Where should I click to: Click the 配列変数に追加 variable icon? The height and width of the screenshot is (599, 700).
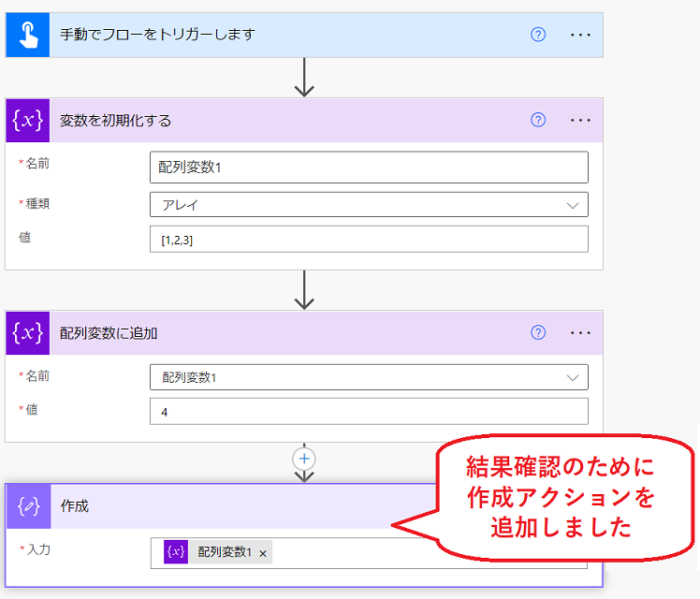[27, 333]
